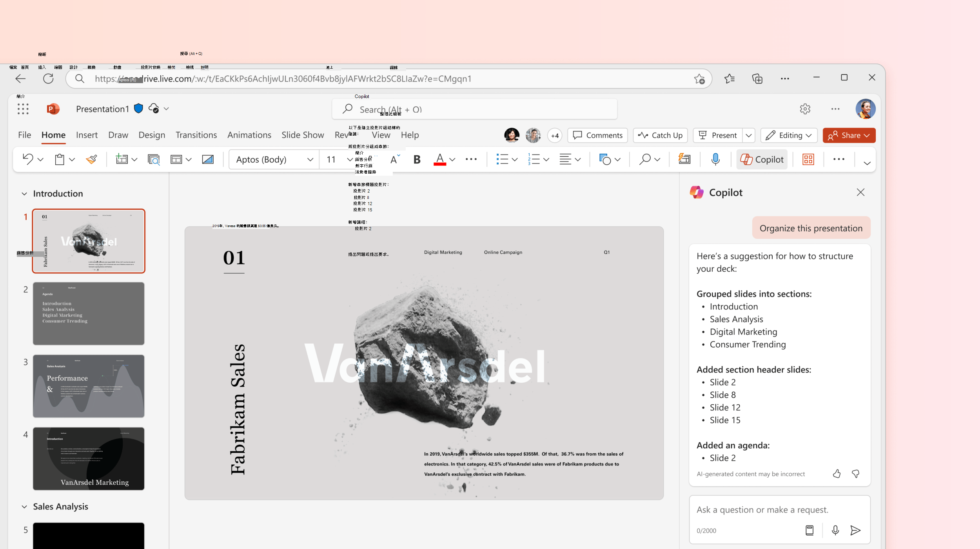Click the browser refresh icon
This screenshot has width=980, height=549.
48,78
